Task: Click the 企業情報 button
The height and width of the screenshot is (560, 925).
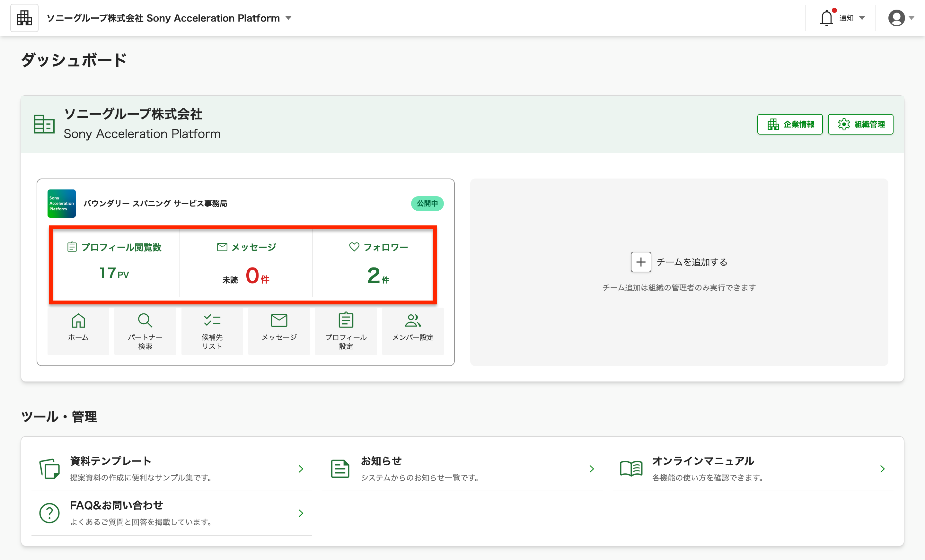Action: 789,124
